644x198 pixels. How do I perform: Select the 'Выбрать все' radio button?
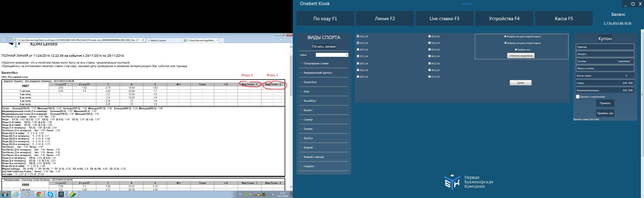[x=516, y=50]
